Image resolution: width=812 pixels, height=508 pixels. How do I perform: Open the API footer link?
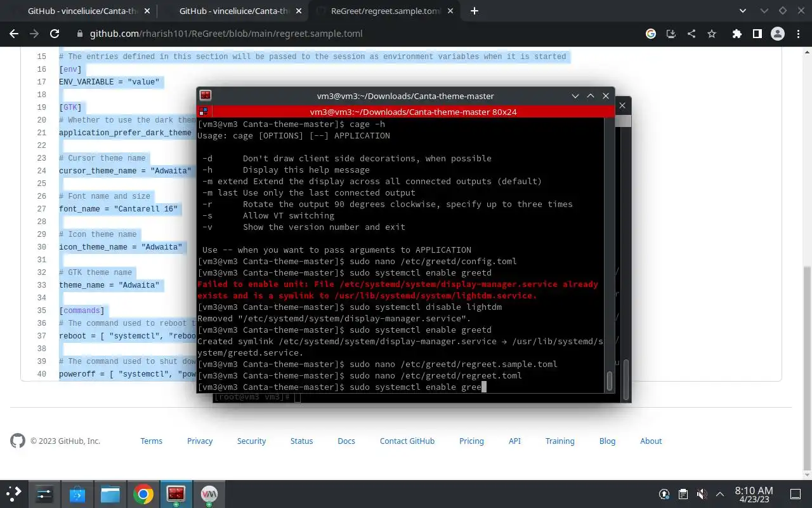(514, 441)
